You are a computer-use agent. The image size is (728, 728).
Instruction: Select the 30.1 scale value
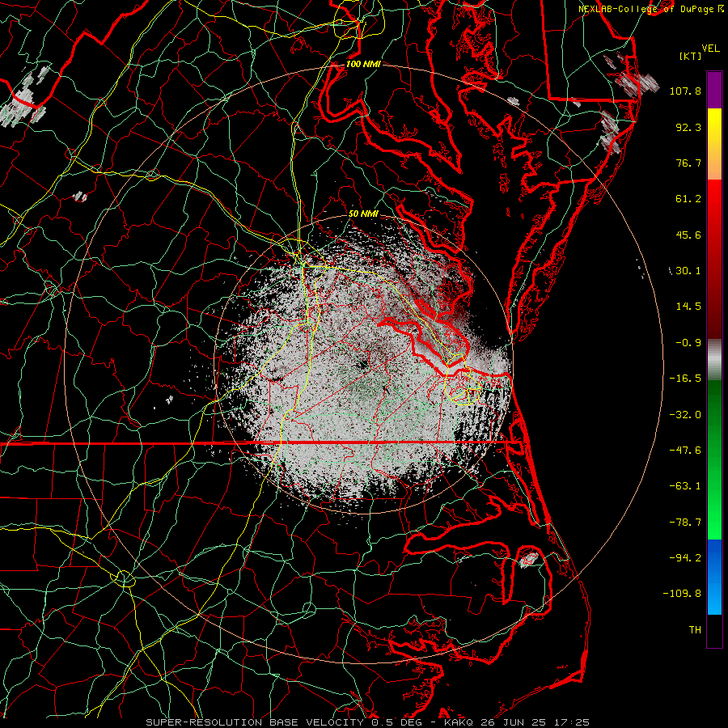[688, 271]
